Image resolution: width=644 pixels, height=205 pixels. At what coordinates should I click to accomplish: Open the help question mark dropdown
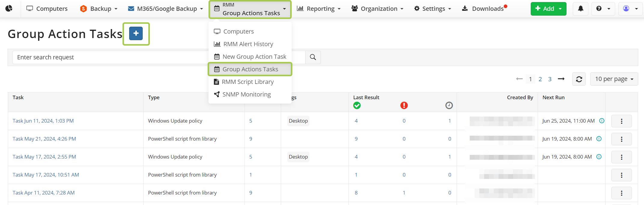pyautogui.click(x=603, y=9)
